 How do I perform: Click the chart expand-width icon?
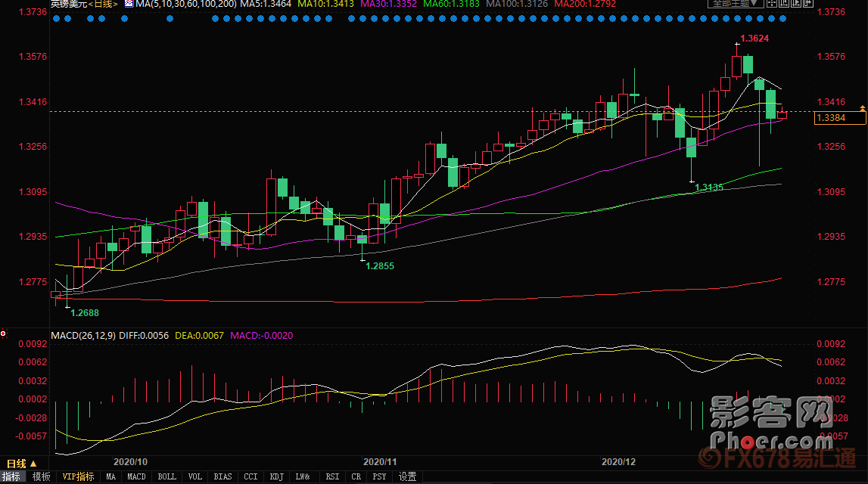click(807, 3)
